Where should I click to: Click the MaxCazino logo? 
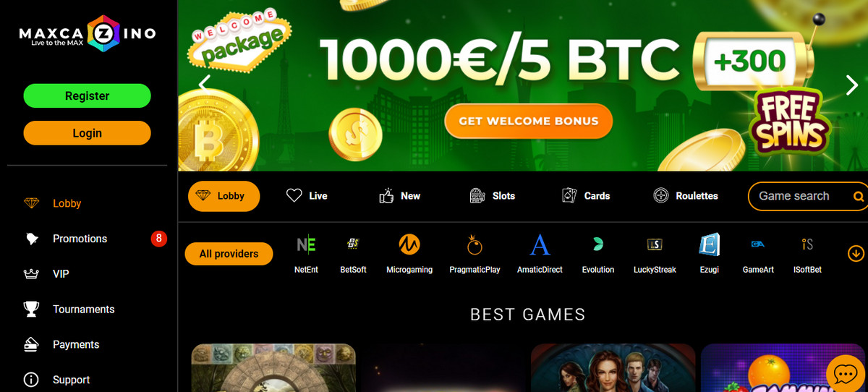click(87, 33)
